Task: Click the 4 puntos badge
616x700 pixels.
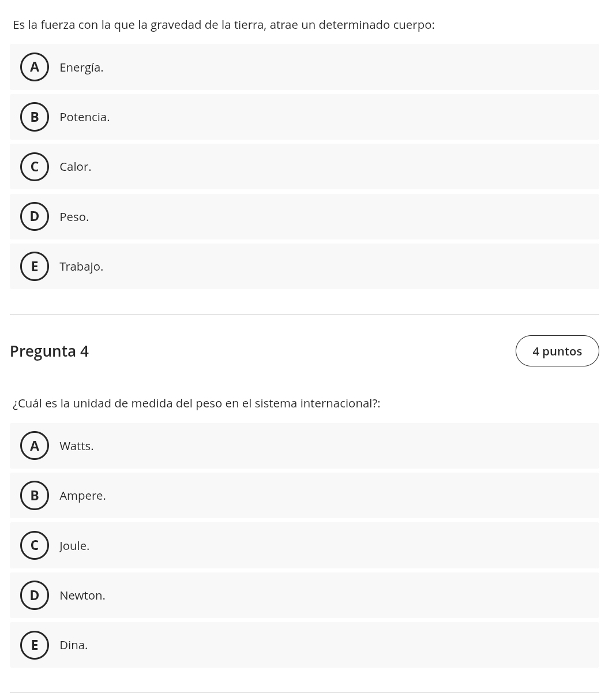Action: [x=557, y=351]
